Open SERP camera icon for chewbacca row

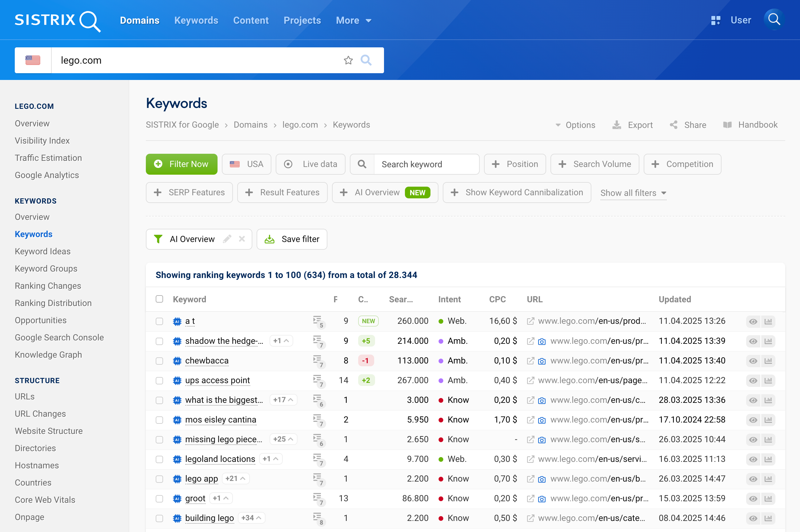[x=542, y=361]
